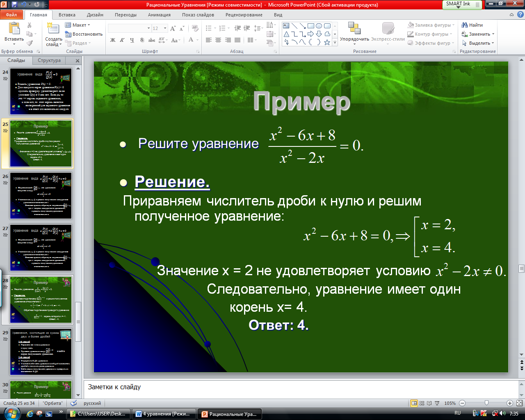Screen dimensions: 525x420
Task: Open the Word document '4 уравнения' taskbar button
Action: pos(163,414)
